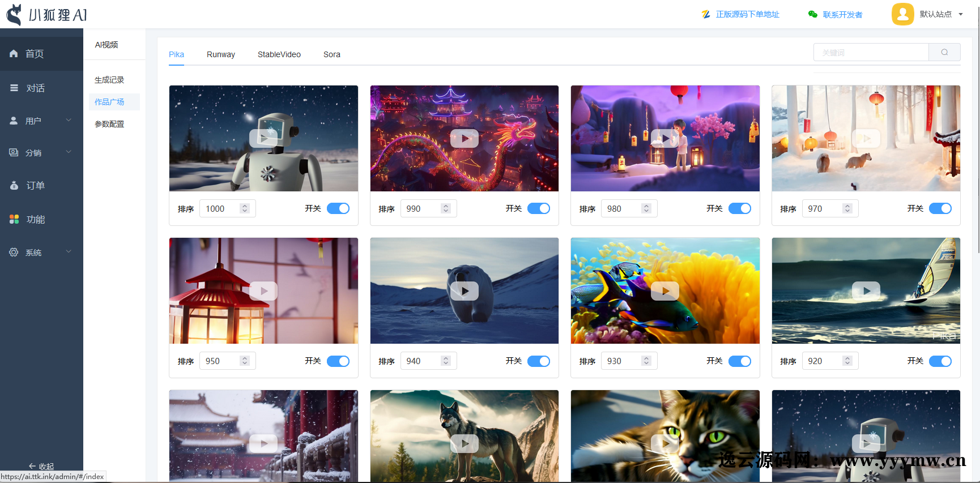
Task: Switch to the Sora tab
Action: click(x=332, y=54)
